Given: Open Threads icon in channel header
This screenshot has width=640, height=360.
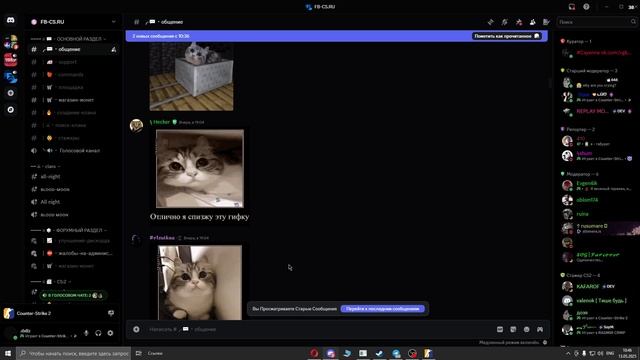Looking at the screenshot, I should pos(491,22).
